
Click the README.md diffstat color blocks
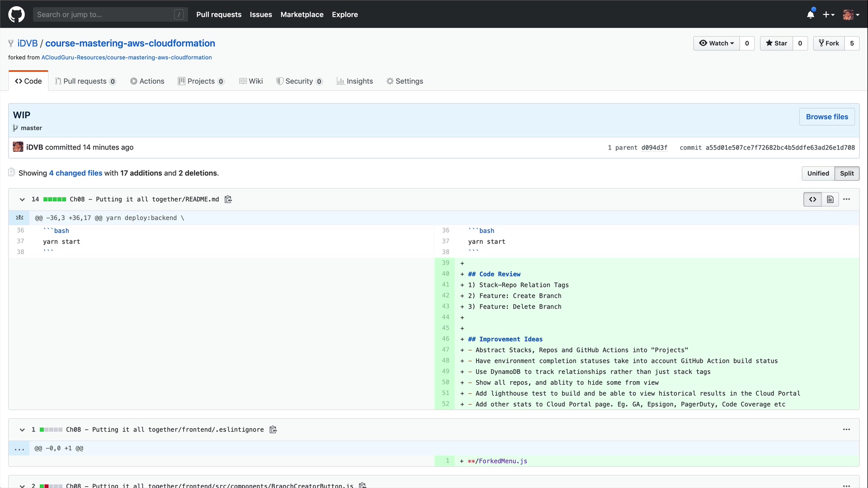55,199
